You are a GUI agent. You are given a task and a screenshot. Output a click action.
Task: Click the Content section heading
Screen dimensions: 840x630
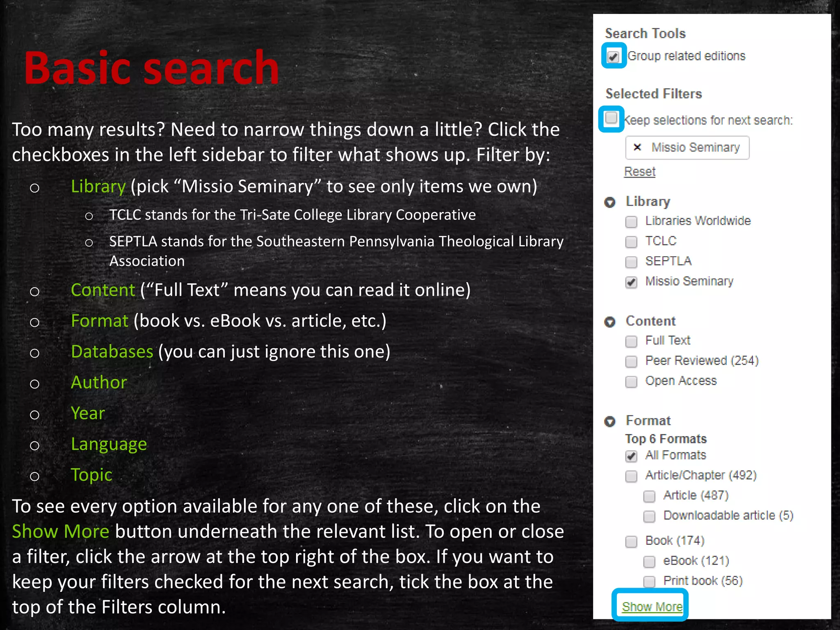click(651, 321)
